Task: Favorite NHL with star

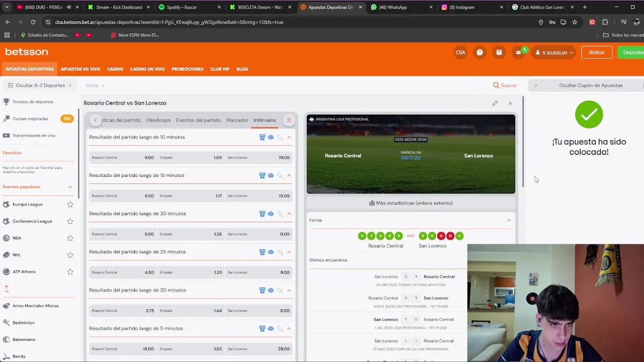Action: tap(70, 255)
